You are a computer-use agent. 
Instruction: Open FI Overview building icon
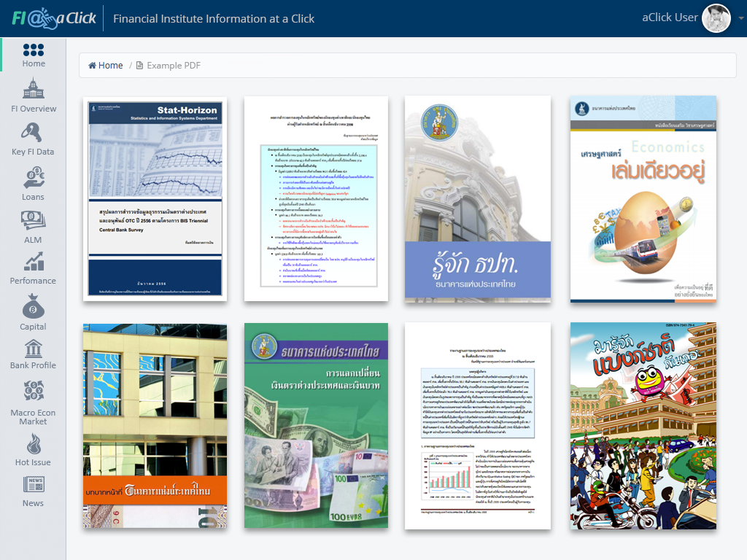click(33, 88)
